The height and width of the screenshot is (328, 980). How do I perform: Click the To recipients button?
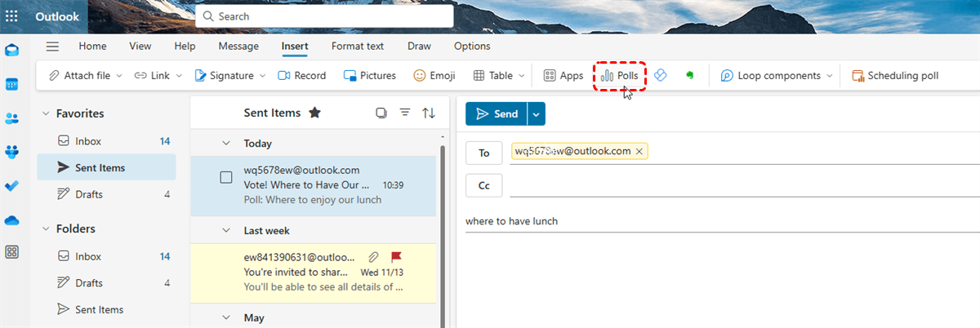coord(484,153)
